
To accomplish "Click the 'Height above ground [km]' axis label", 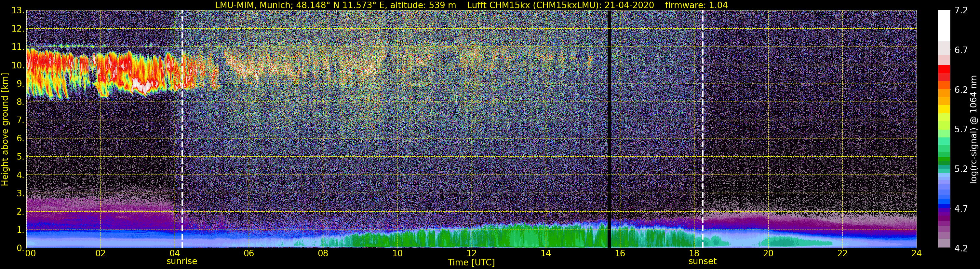I will pos(5,129).
